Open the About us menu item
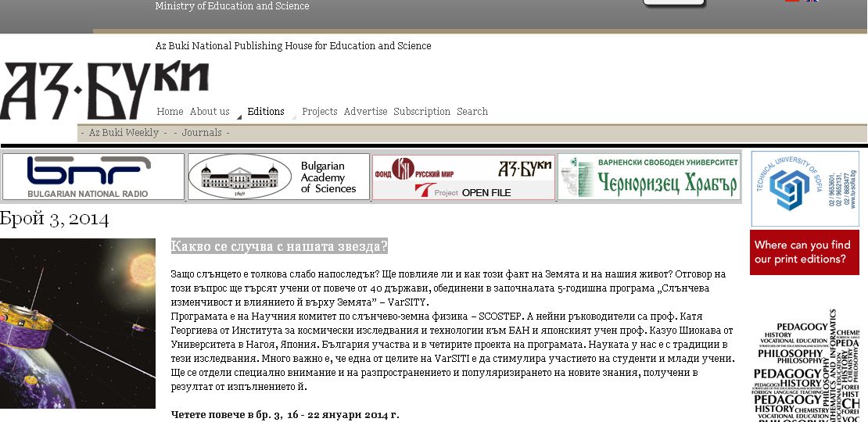 210,111
